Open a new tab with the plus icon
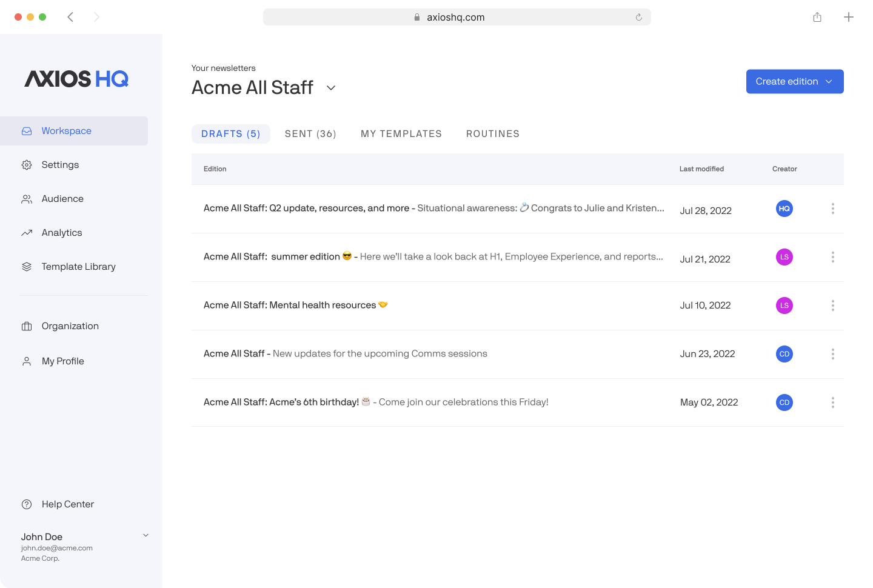 [x=849, y=17]
